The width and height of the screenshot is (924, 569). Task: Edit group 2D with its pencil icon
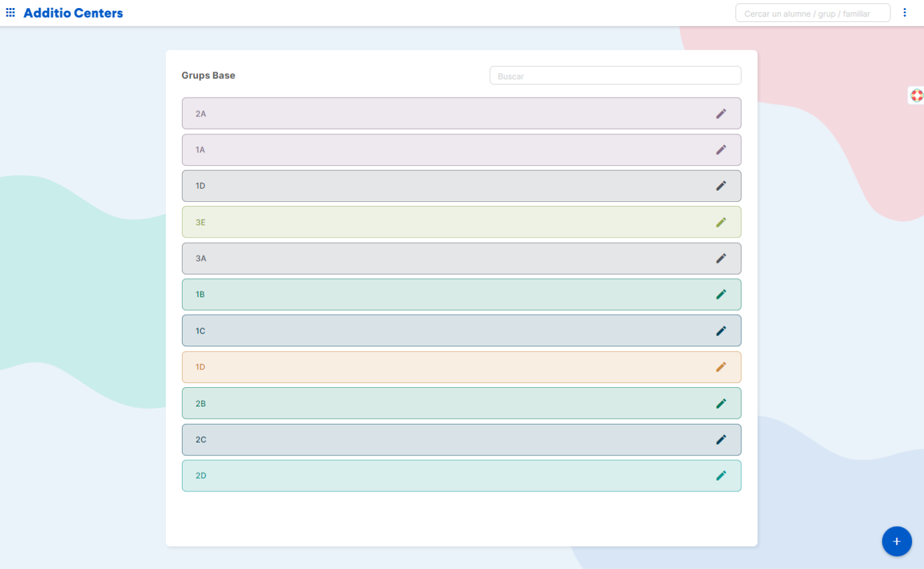(721, 476)
